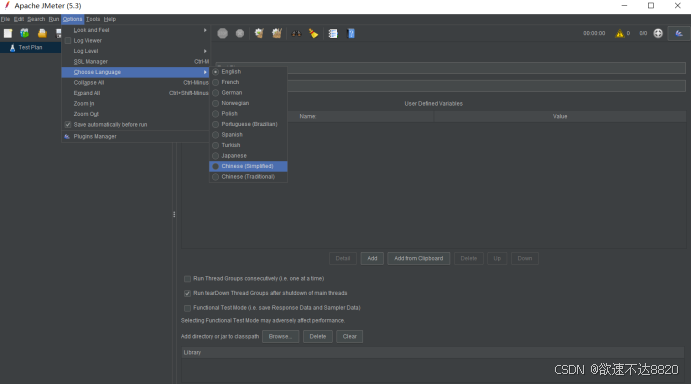Click Zoom In menu entry

point(135,104)
